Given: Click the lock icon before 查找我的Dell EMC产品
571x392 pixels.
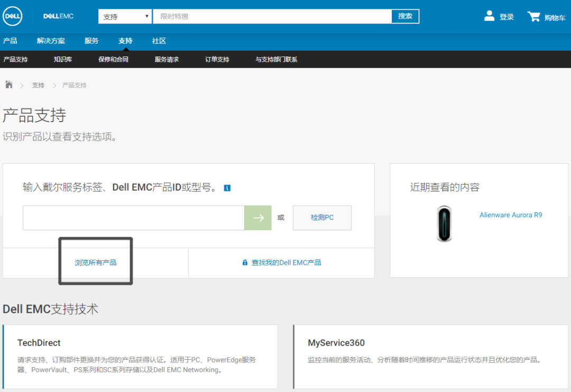Looking at the screenshot, I should pos(245,263).
